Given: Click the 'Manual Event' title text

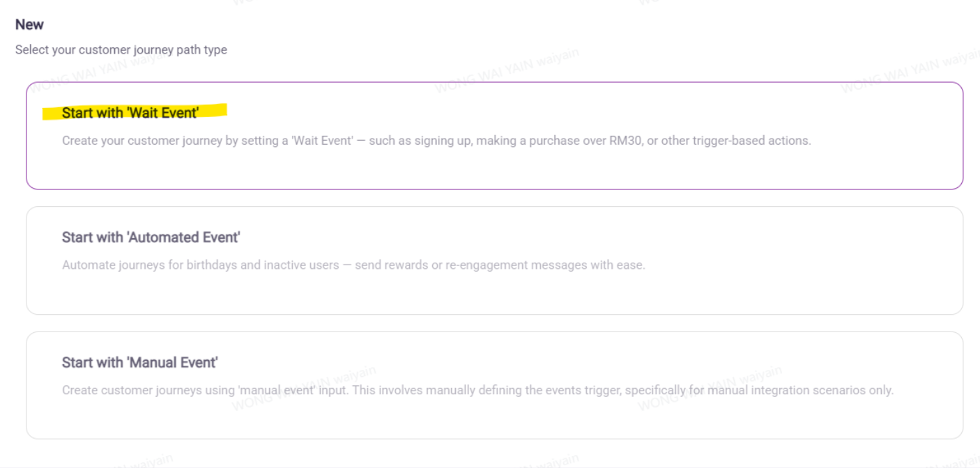Looking at the screenshot, I should point(139,363).
